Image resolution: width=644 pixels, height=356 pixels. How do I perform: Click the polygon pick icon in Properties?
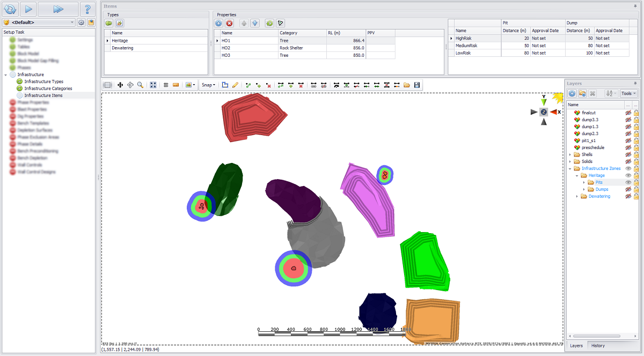coord(280,23)
